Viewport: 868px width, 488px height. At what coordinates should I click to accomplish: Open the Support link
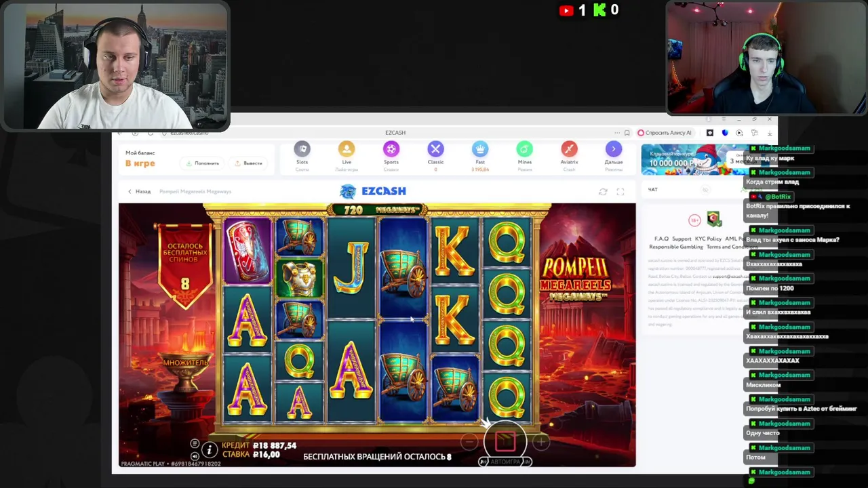[x=682, y=239]
